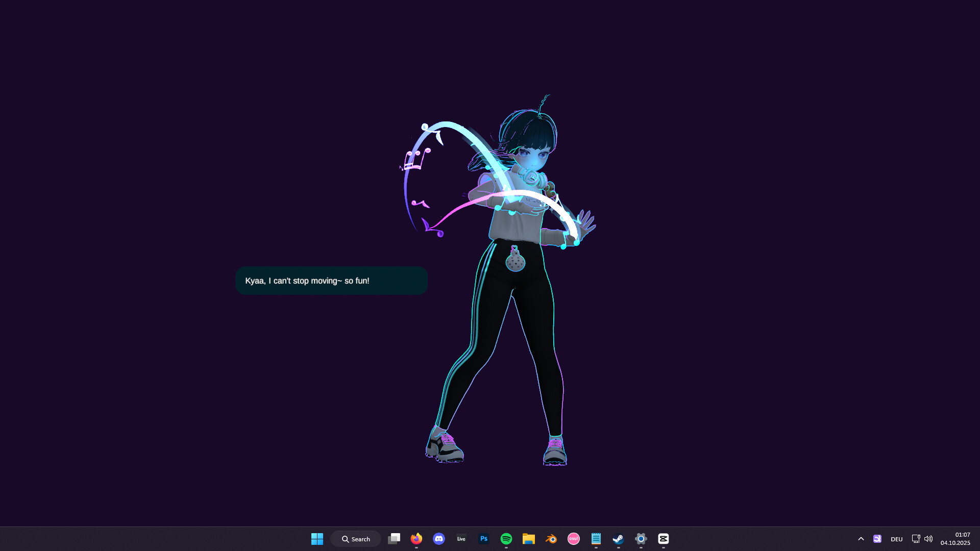This screenshot has width=980, height=551.
Task: Launch Blender from the taskbar
Action: [x=551, y=539]
